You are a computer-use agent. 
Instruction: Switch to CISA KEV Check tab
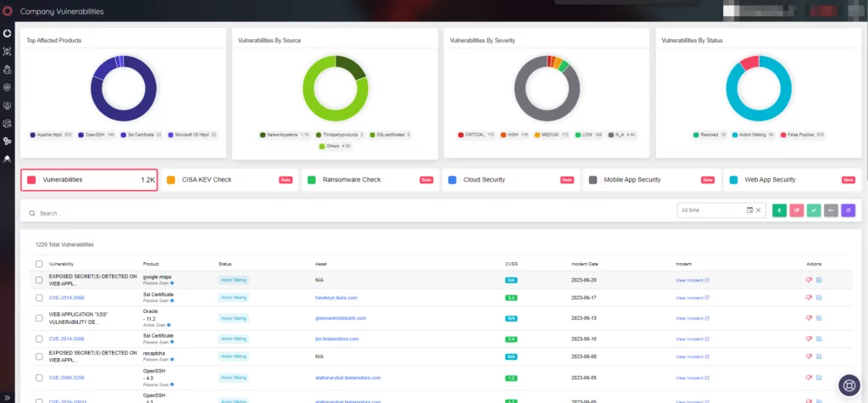tap(229, 180)
